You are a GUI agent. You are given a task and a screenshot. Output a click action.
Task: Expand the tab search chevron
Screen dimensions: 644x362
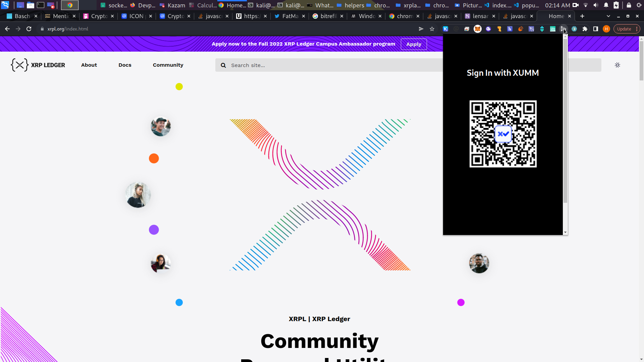pos(608,16)
